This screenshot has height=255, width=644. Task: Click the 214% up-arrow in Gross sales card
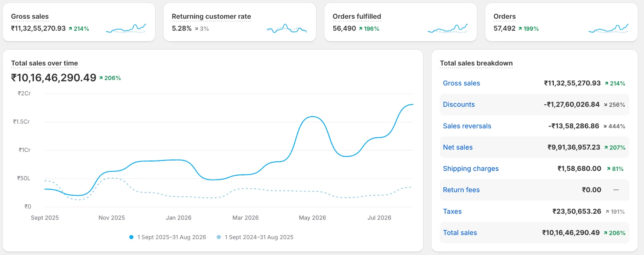pyautogui.click(x=79, y=29)
